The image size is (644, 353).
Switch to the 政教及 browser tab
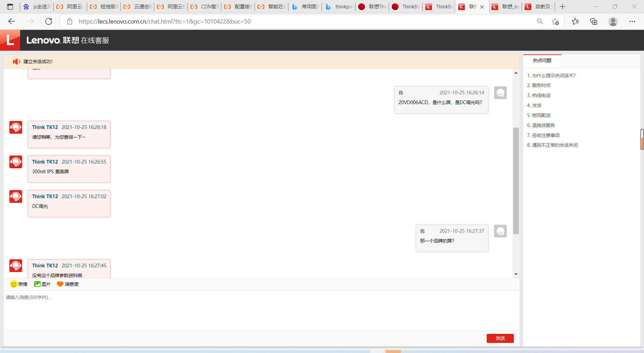(x=539, y=7)
